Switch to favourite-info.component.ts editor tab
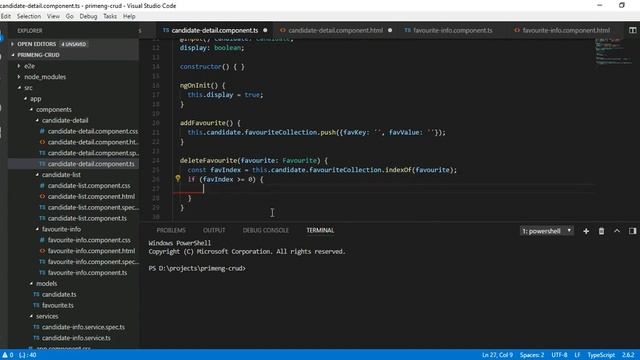This screenshot has width=640, height=360. point(452,30)
